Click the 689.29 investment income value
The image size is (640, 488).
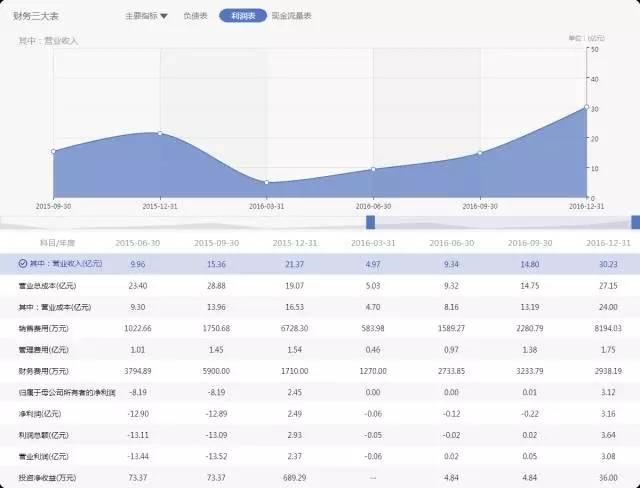pos(294,477)
